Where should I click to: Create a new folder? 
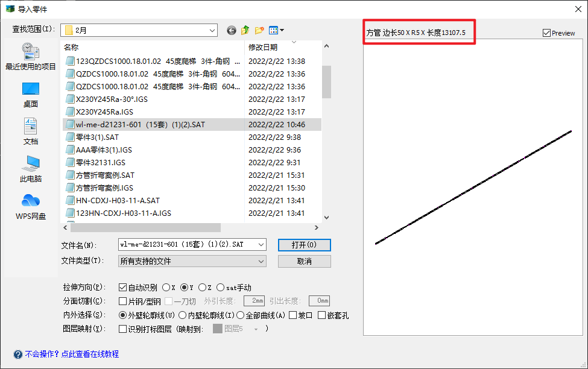(x=259, y=30)
